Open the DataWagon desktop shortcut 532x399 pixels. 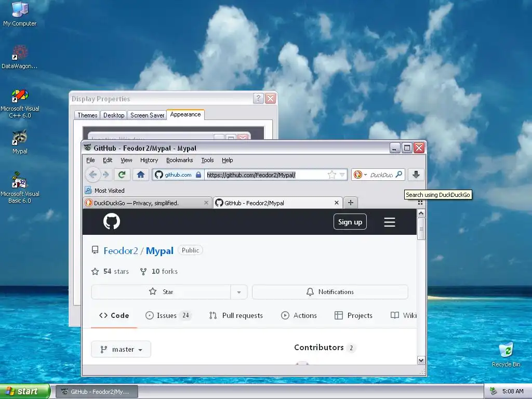(x=20, y=57)
